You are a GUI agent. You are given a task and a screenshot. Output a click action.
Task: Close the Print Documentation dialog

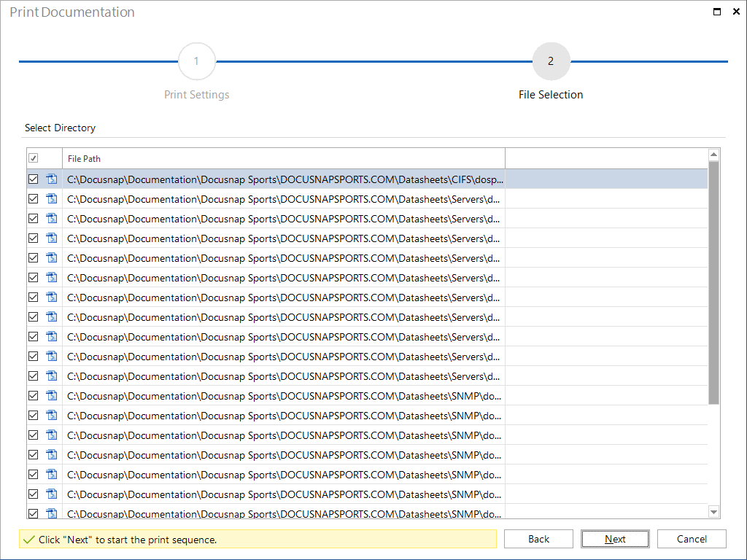pyautogui.click(x=736, y=12)
